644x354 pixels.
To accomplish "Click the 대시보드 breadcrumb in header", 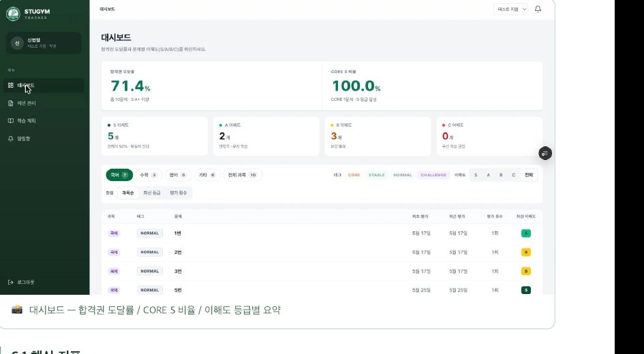I will pos(107,9).
